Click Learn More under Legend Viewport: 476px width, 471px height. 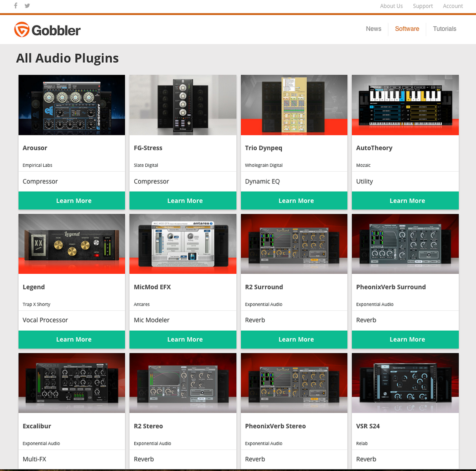(72, 339)
